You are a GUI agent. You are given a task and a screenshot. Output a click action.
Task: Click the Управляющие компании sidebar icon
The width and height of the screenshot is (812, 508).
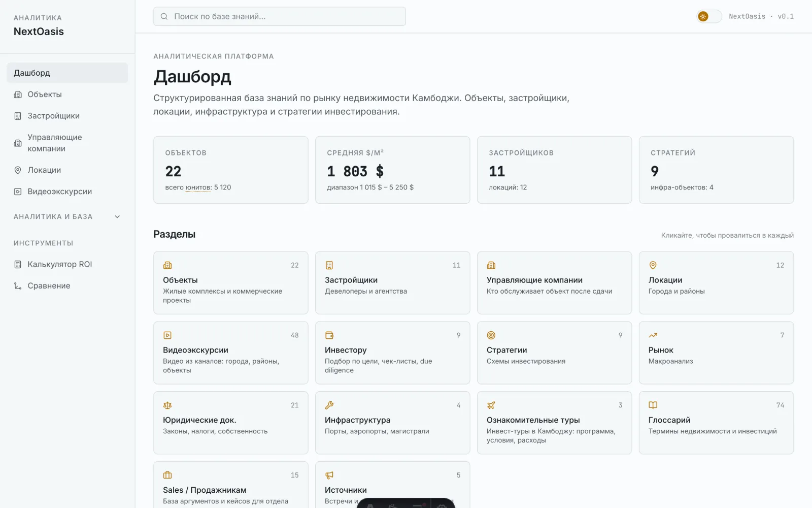tap(18, 143)
